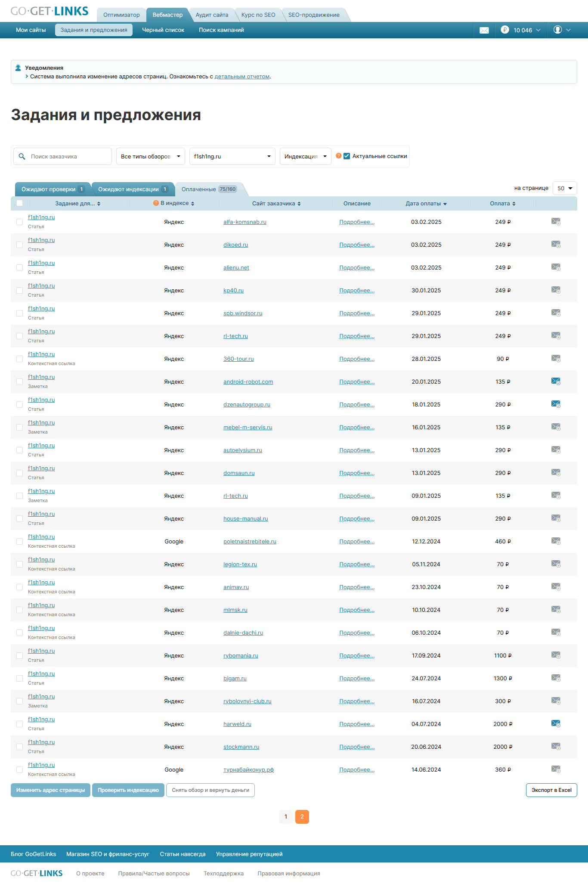The image size is (588, 884).
Task: Sort by Оплата column
Action: 503,203
